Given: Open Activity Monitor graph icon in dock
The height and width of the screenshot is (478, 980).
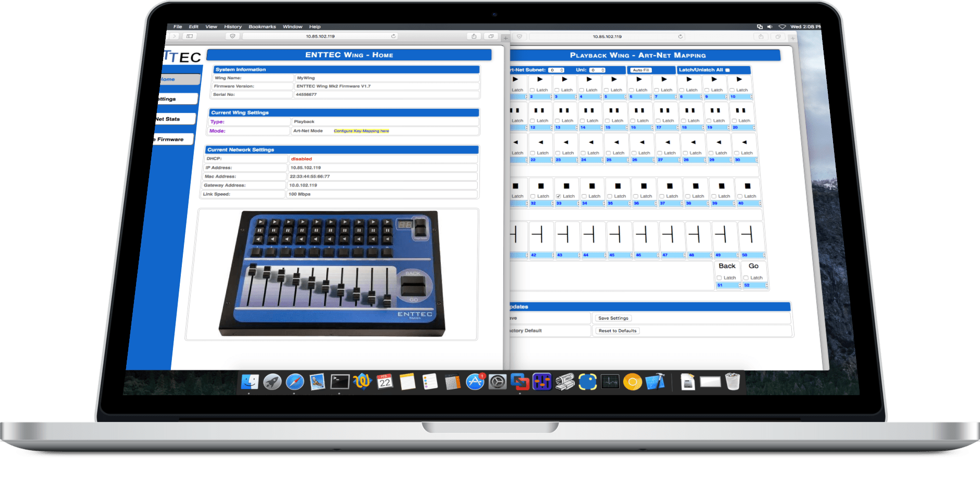Looking at the screenshot, I should (x=610, y=382).
